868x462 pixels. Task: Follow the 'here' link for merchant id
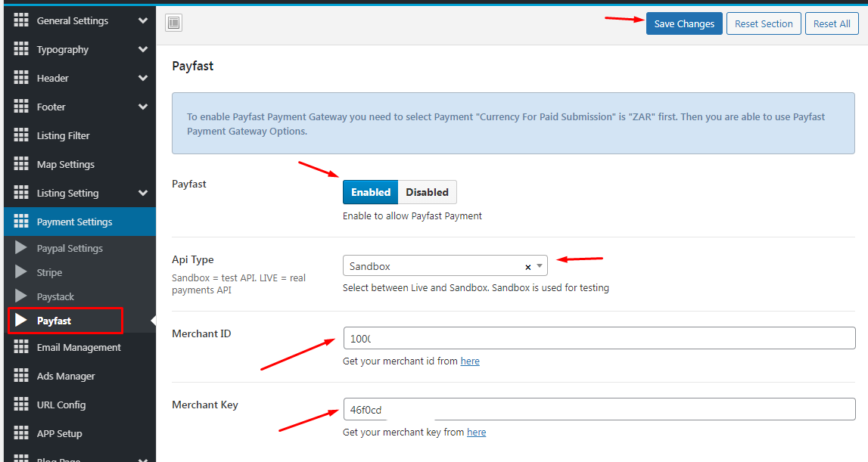[x=470, y=361]
